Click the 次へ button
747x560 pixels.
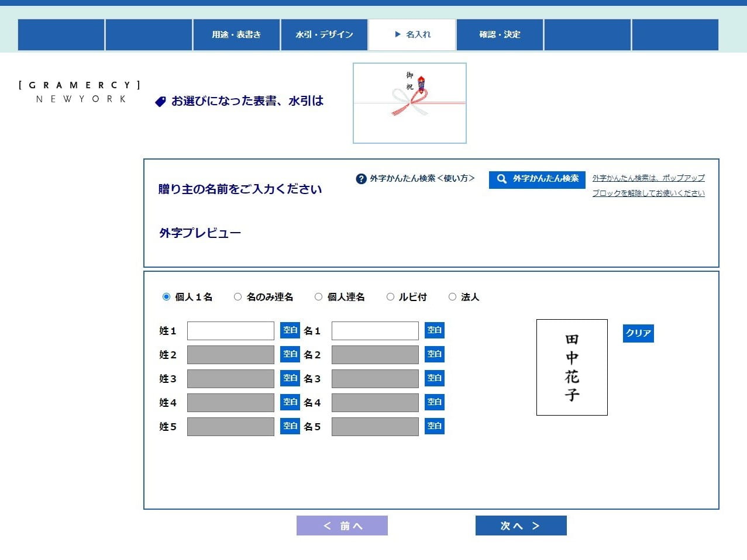[521, 526]
